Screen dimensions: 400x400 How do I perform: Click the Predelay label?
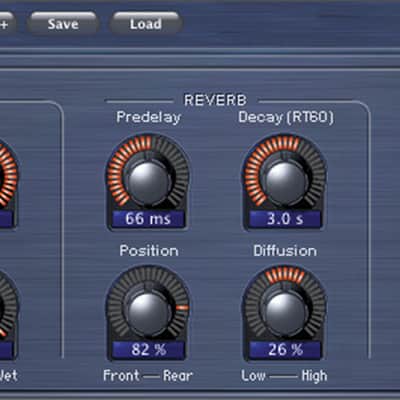pos(149,117)
